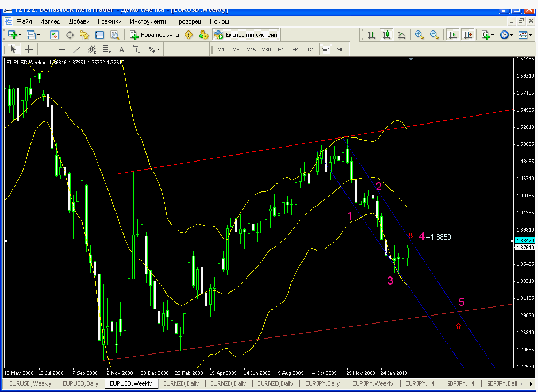Select the Trendline drawing tool
Screen dimensions: 538x392
[77, 49]
